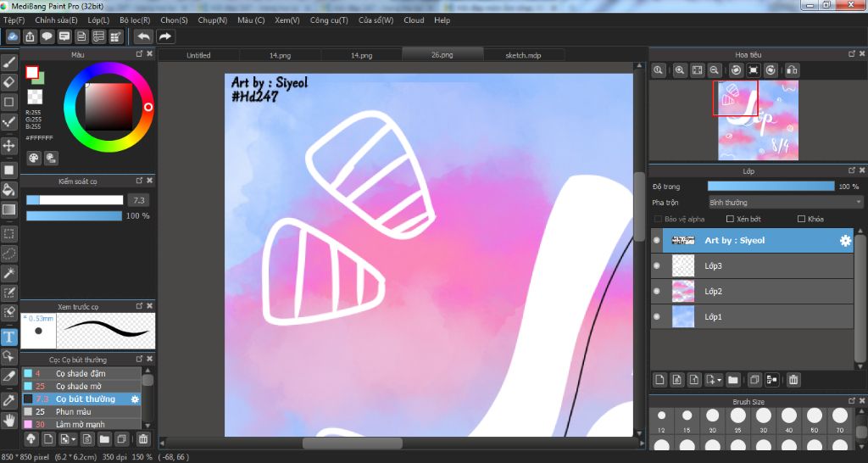The height and width of the screenshot is (463, 868).
Task: Click the brush size slider showing 7.3
Action: [75, 200]
